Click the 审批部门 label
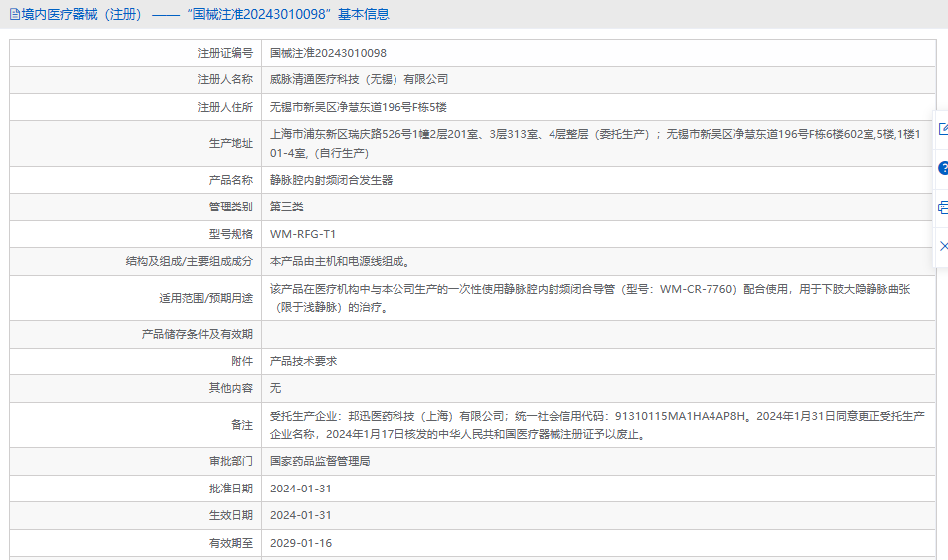Screen dimensions: 948x560 point(231,462)
